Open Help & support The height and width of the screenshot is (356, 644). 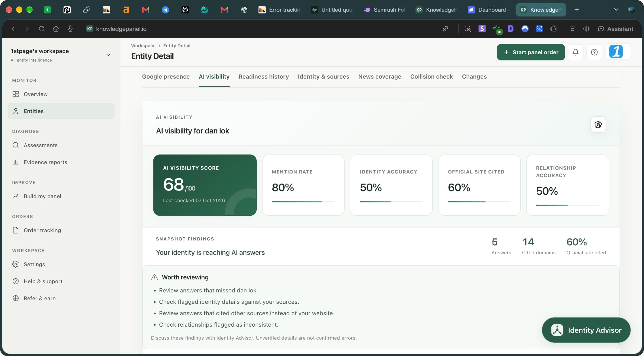pos(61,281)
